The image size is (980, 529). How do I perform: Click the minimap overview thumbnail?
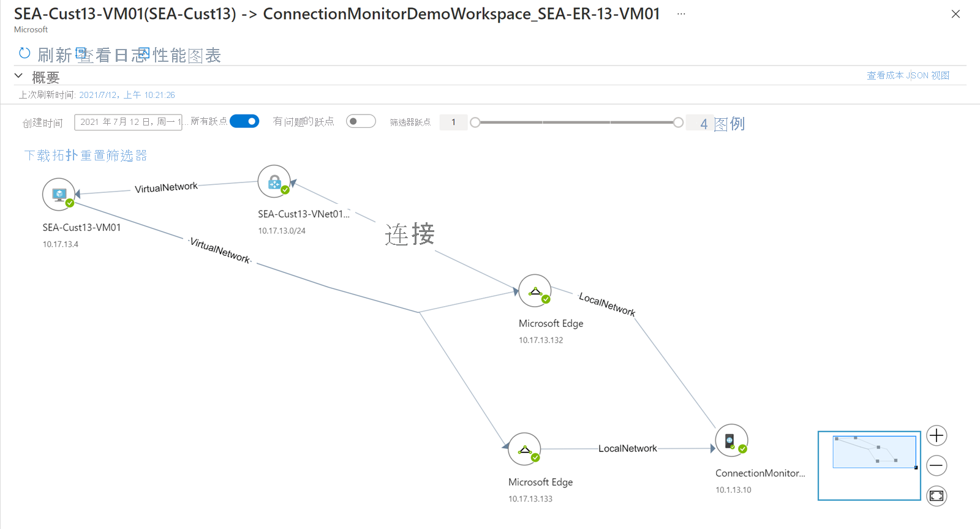[869, 465]
